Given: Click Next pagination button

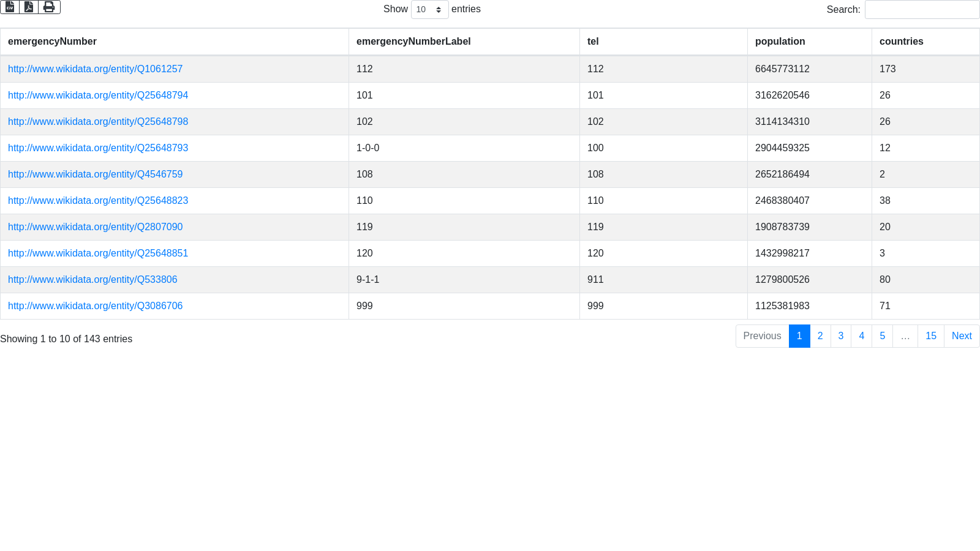Looking at the screenshot, I should (961, 336).
